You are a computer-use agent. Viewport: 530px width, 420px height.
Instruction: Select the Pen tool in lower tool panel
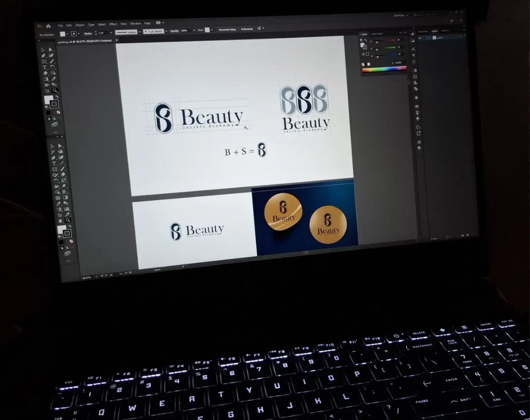pos(53,158)
